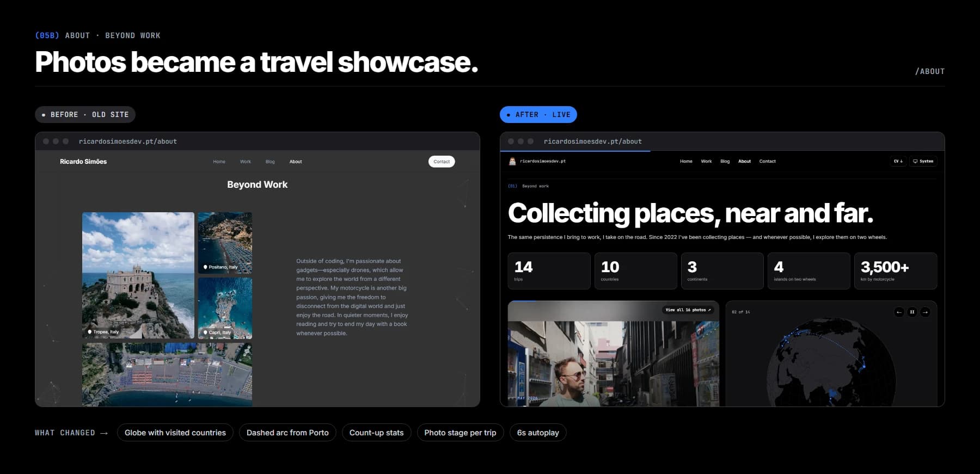Image resolution: width=980 pixels, height=474 pixels.
Task: Select About on the old site navbar
Action: click(x=296, y=162)
